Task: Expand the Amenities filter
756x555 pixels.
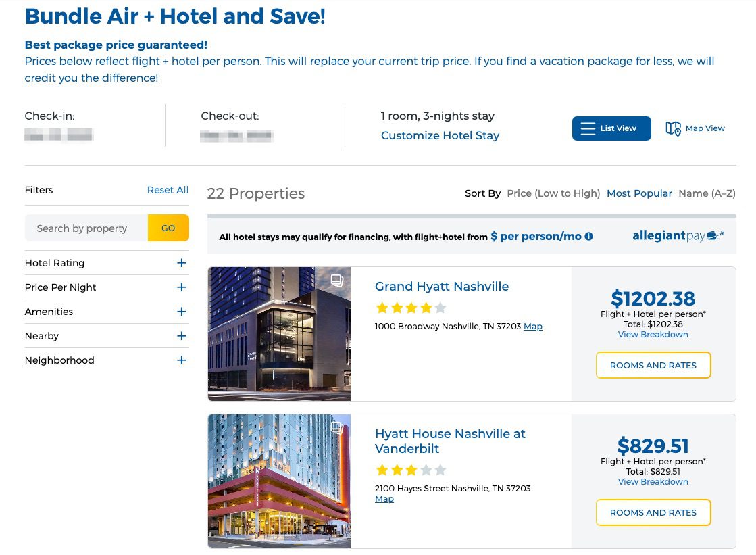Action: click(180, 312)
